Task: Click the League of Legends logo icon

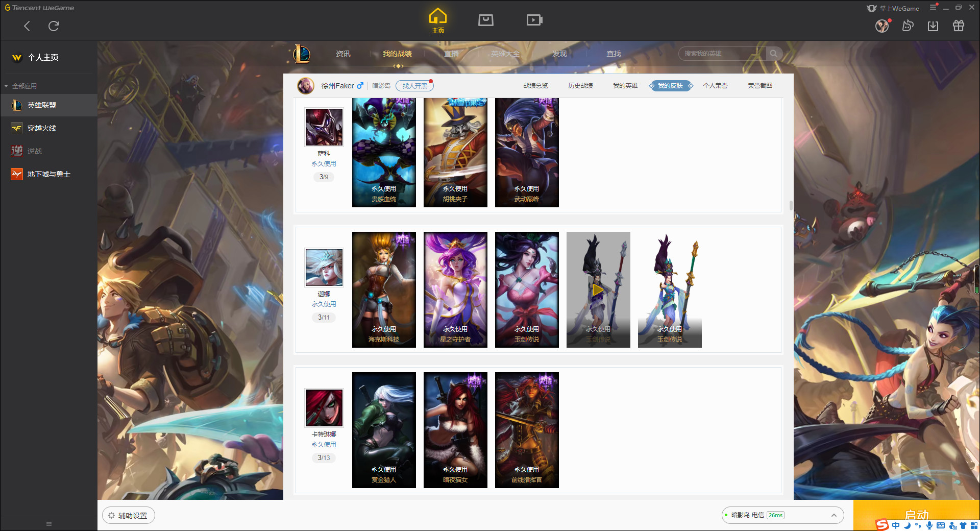Action: pos(302,54)
